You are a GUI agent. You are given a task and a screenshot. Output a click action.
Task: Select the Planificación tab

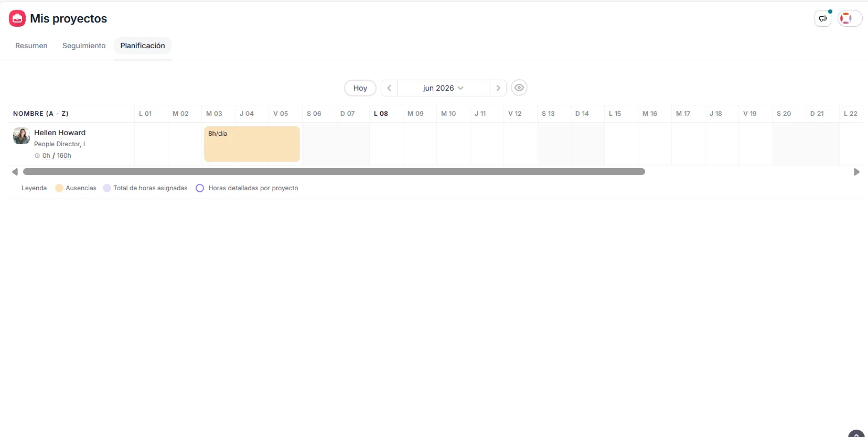point(143,46)
